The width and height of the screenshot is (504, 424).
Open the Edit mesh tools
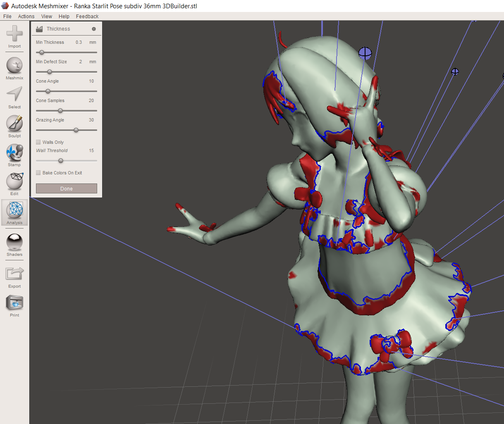pos(14,184)
